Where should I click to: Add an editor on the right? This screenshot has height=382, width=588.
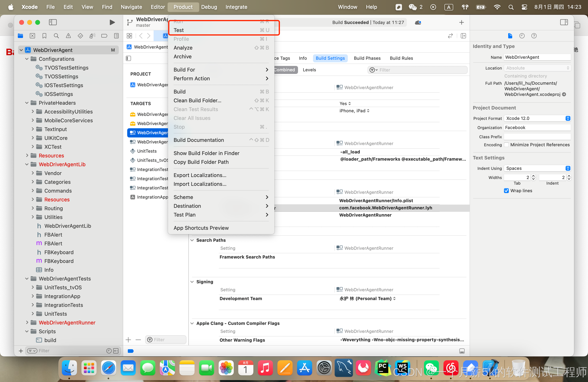[x=463, y=36]
